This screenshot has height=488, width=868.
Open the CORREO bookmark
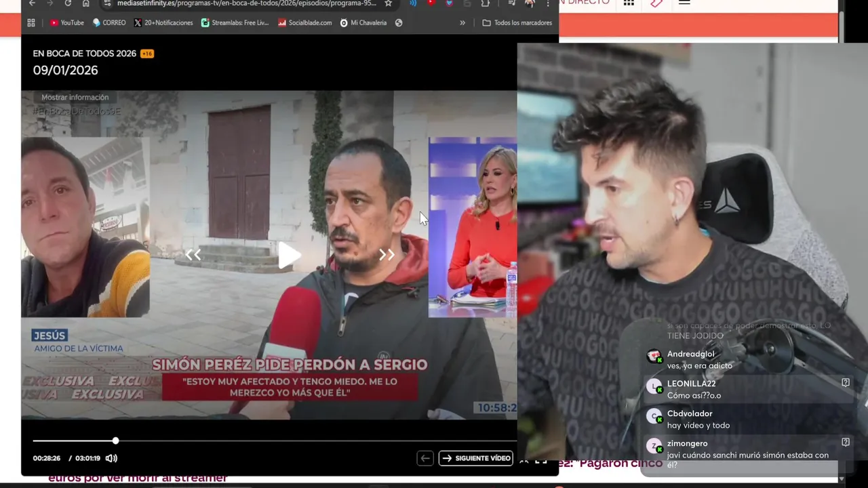(109, 22)
